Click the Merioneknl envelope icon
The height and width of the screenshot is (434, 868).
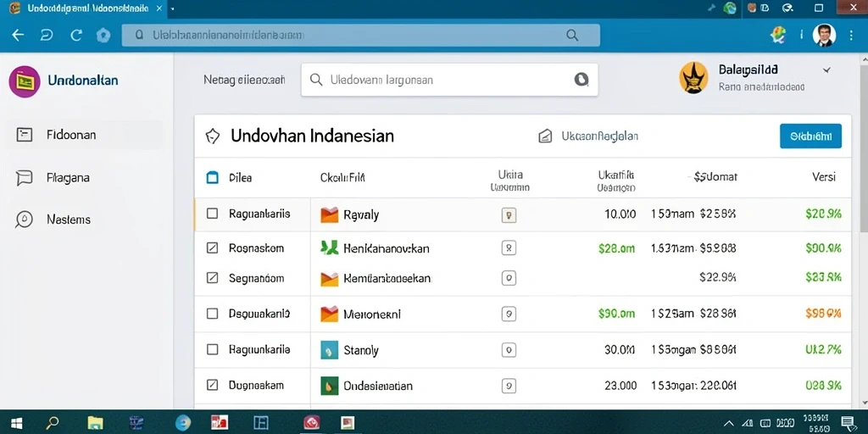tap(330, 314)
